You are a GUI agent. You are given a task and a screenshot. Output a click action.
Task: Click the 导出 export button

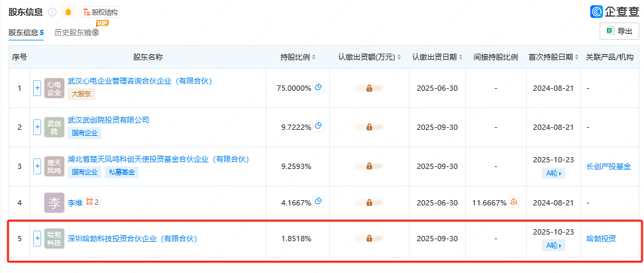[619, 30]
